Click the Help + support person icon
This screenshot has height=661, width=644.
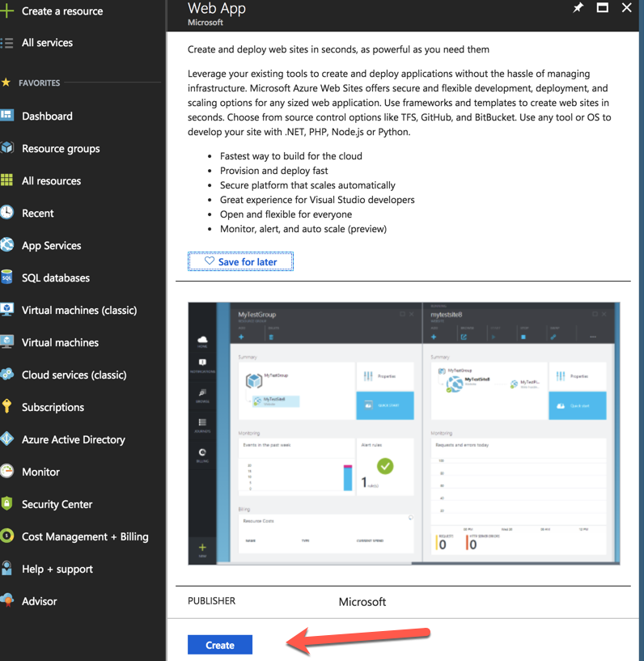(6, 568)
